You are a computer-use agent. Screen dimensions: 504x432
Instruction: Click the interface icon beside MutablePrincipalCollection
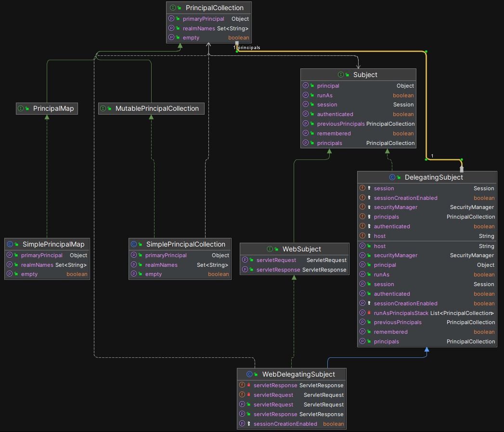[x=103, y=108]
